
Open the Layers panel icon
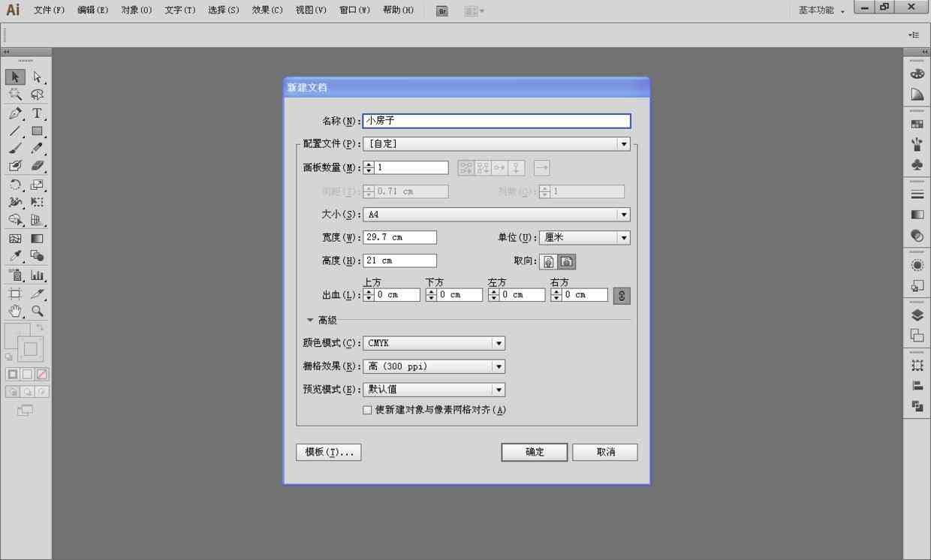[917, 315]
